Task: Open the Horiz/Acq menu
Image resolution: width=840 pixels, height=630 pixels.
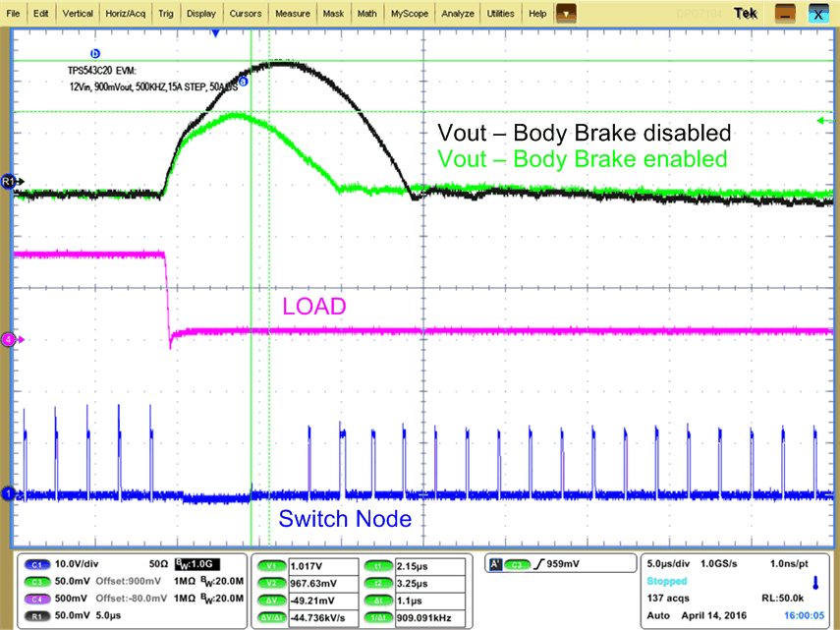Action: pos(124,13)
